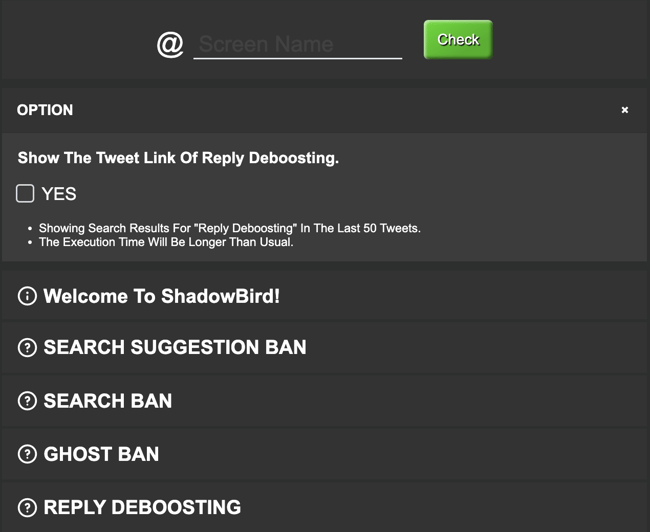Click the green Check button
This screenshot has width=650, height=532.
(458, 39)
